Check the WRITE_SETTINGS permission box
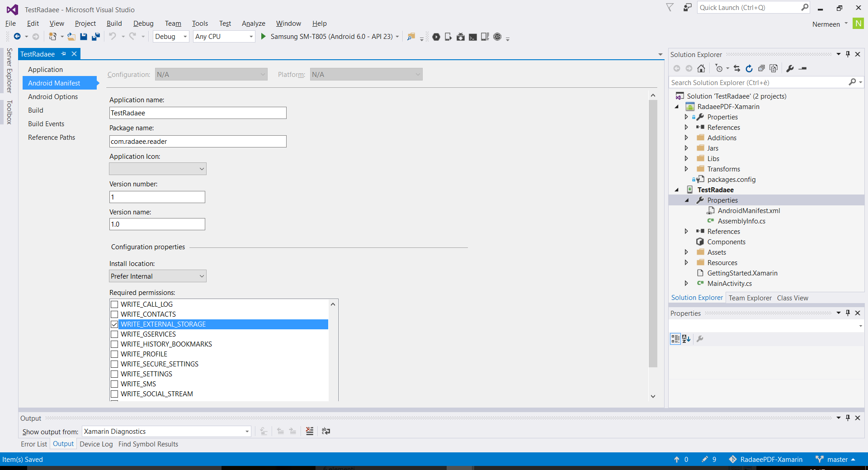Image resolution: width=868 pixels, height=470 pixels. [x=114, y=374]
